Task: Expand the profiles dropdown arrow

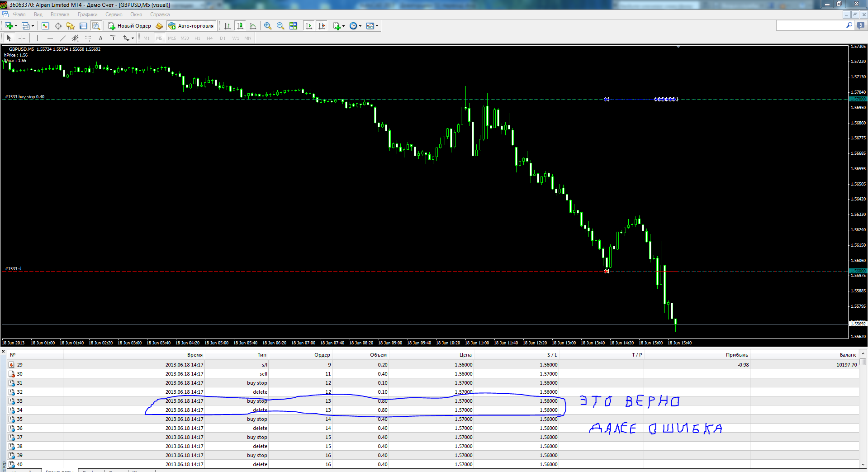Action: tap(33, 26)
